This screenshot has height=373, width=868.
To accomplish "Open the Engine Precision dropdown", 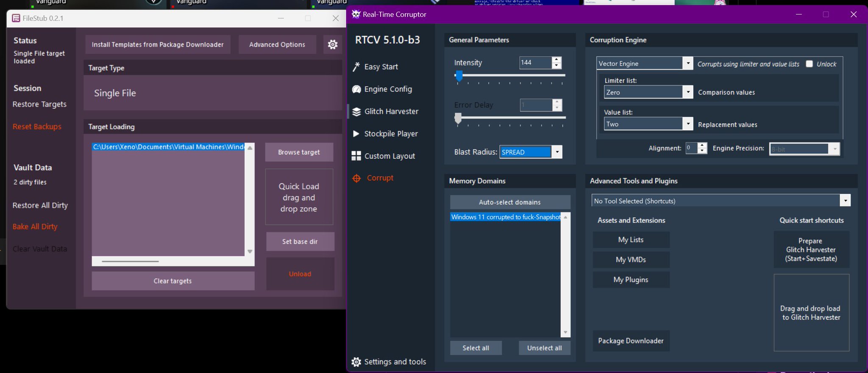I will pyautogui.click(x=835, y=149).
